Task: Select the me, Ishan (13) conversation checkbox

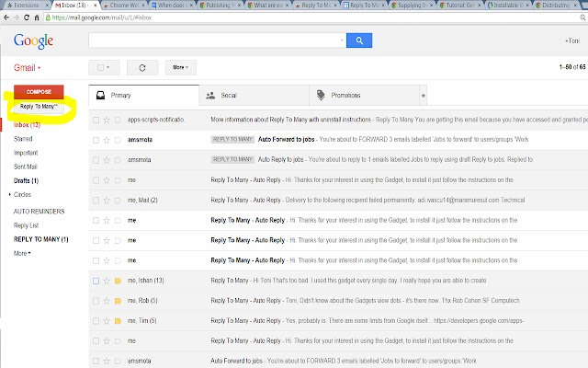Action: tap(96, 281)
